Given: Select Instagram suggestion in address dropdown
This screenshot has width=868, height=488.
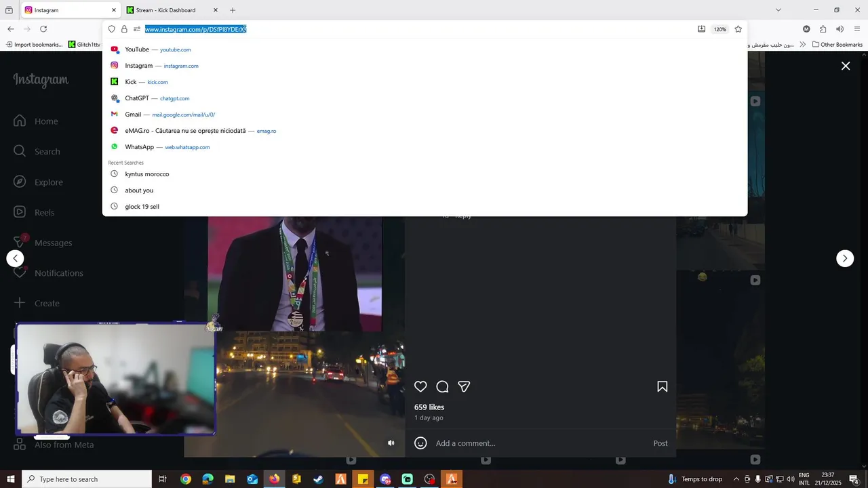Looking at the screenshot, I should (x=425, y=66).
